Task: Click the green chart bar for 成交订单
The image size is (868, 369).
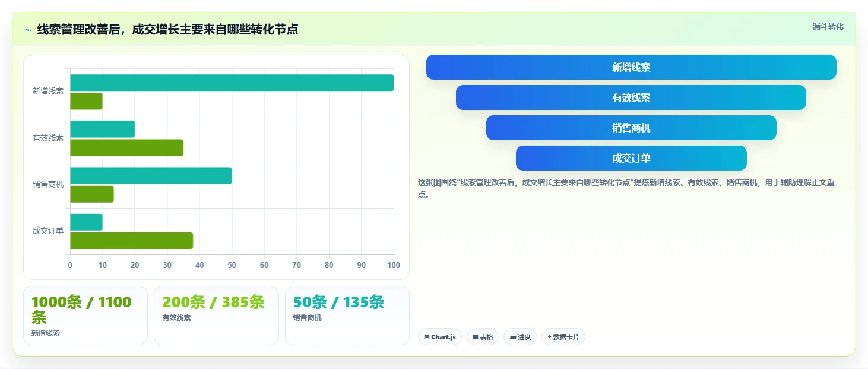Action: pyautogui.click(x=131, y=241)
